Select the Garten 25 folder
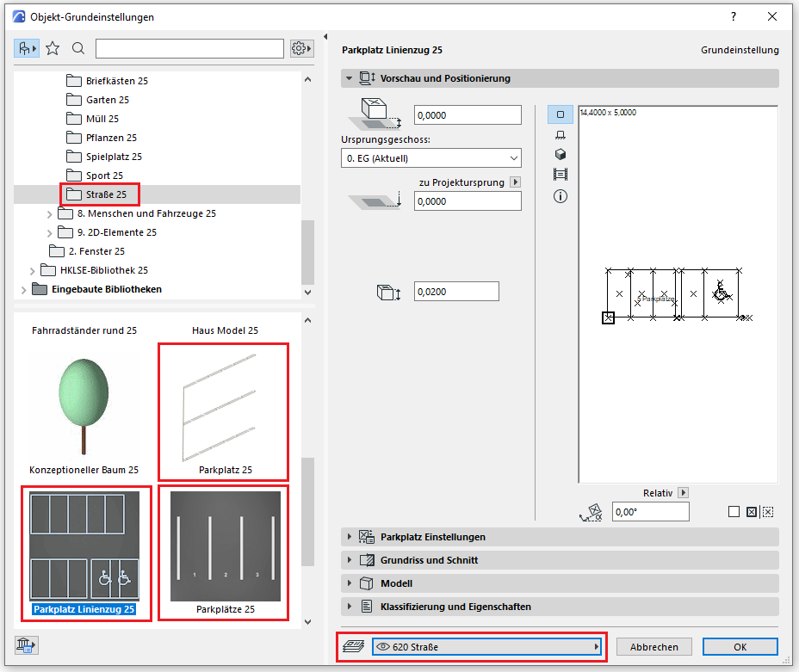The image size is (799, 672). 107,100
